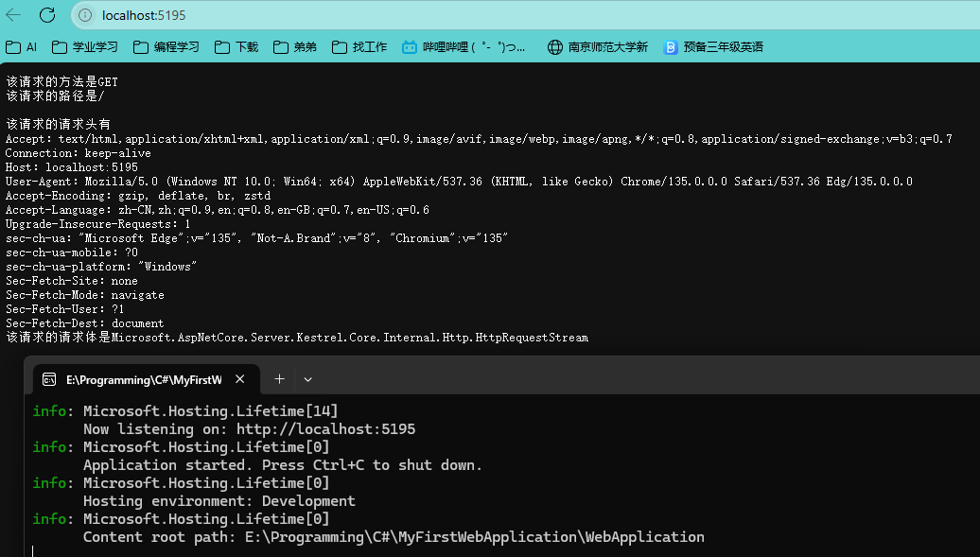980x557 pixels.
Task: Open the 哔哩哔哩 bookmark
Action: (464, 46)
